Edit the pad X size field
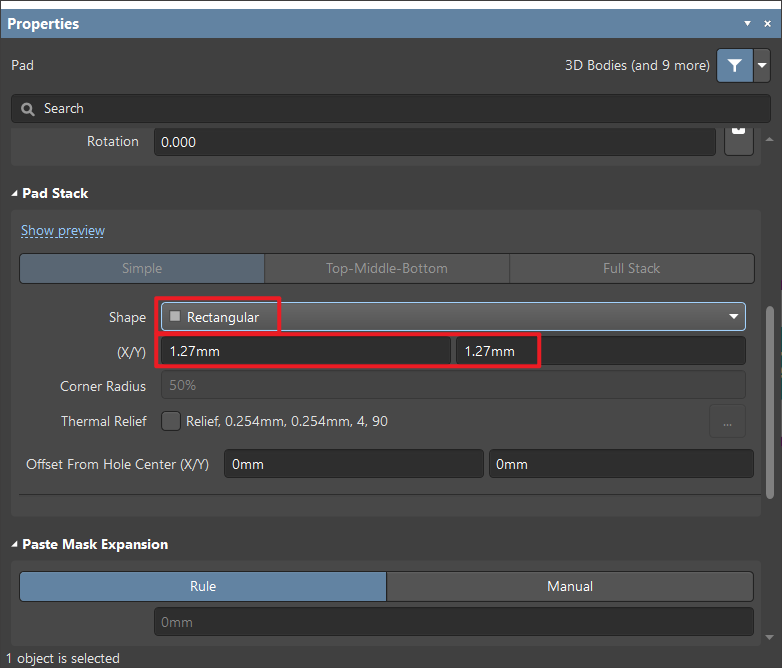 (x=306, y=351)
